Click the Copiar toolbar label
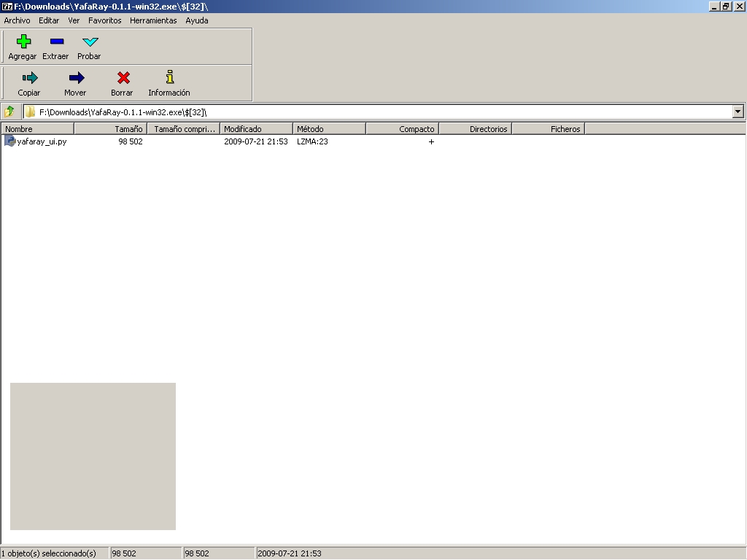Screen dimensions: 747x560 click(x=29, y=93)
